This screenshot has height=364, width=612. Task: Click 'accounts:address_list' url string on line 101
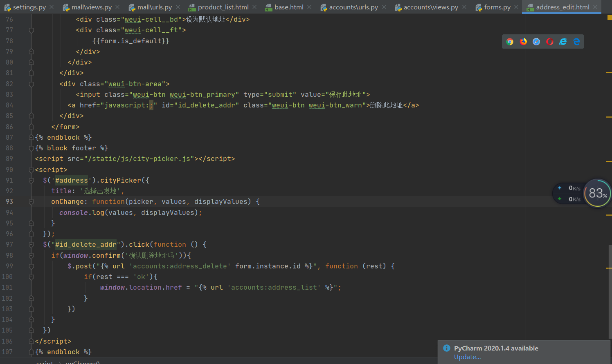(274, 287)
